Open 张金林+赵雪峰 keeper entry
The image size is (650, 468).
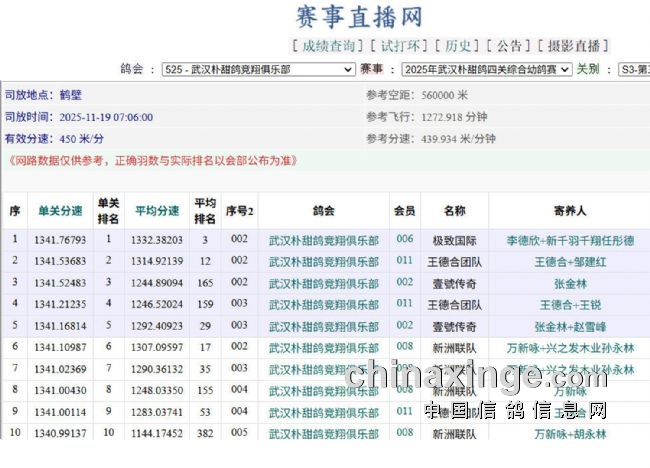point(570,326)
